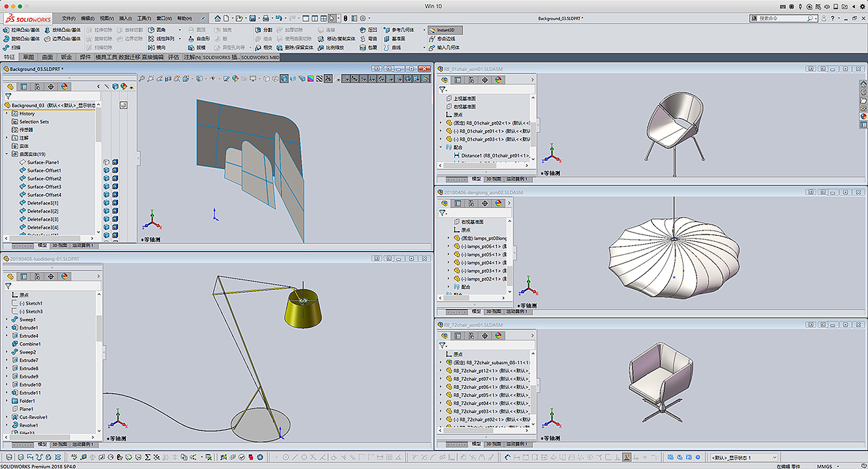Open the 文件(F) menu
Screen dimensions: 868x469
coord(68,18)
